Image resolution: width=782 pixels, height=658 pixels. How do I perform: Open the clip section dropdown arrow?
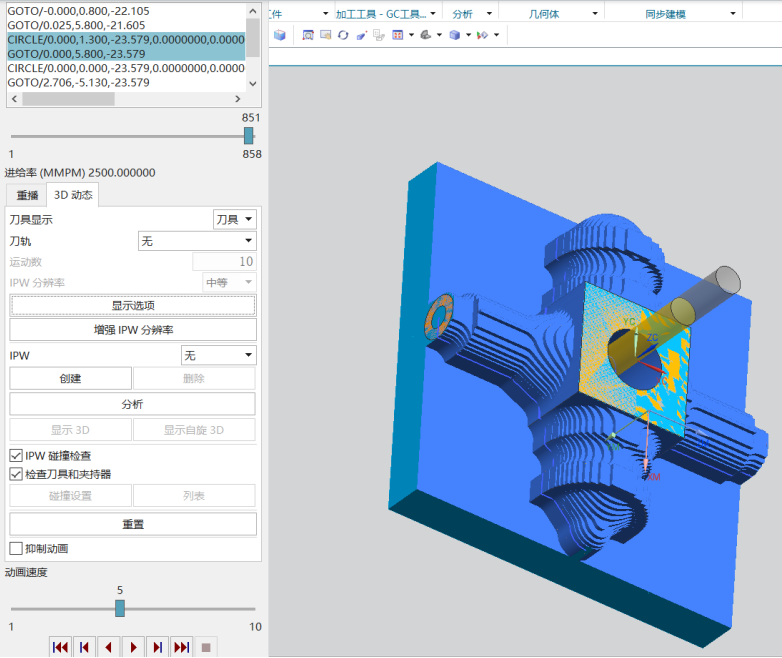(x=497, y=35)
